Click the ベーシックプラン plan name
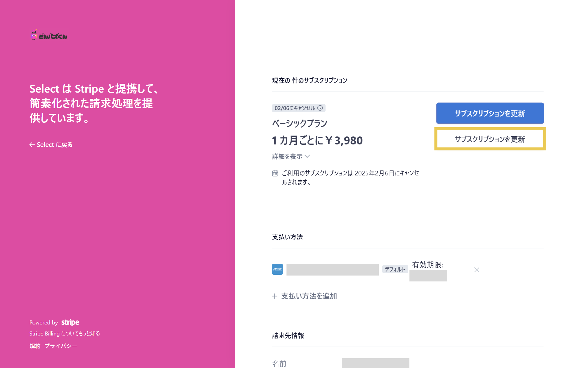This screenshot has width=588, height=368. (x=300, y=123)
